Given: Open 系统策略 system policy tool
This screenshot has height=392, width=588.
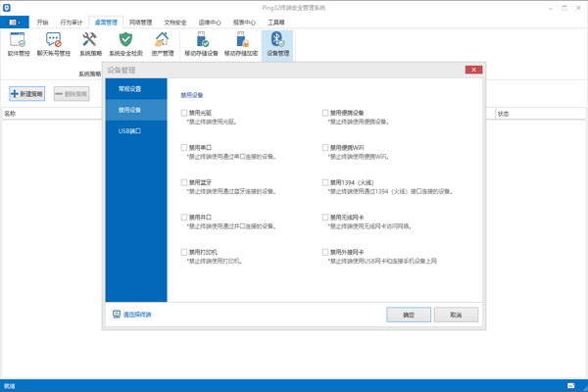Looking at the screenshot, I should (x=89, y=42).
